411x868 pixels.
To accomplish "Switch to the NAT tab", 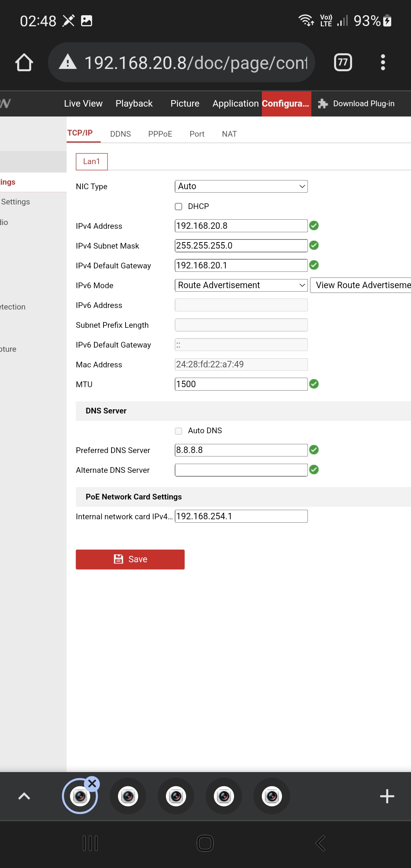I will coord(229,134).
